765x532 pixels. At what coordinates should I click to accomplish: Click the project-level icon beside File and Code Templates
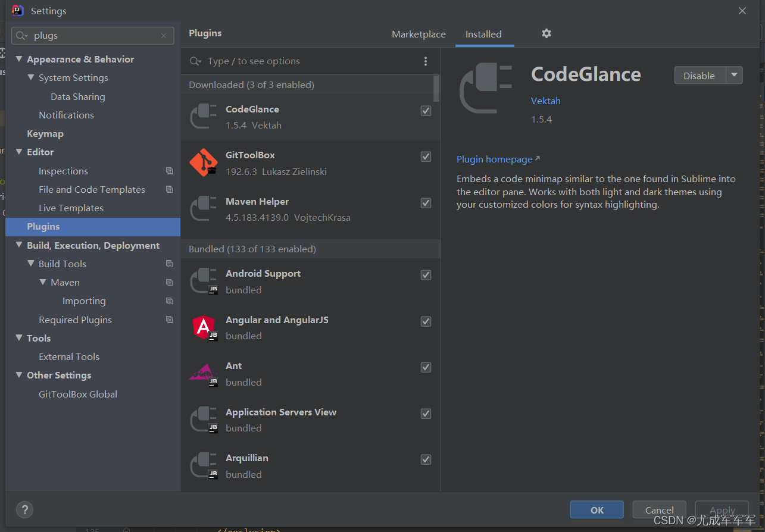tap(170, 189)
